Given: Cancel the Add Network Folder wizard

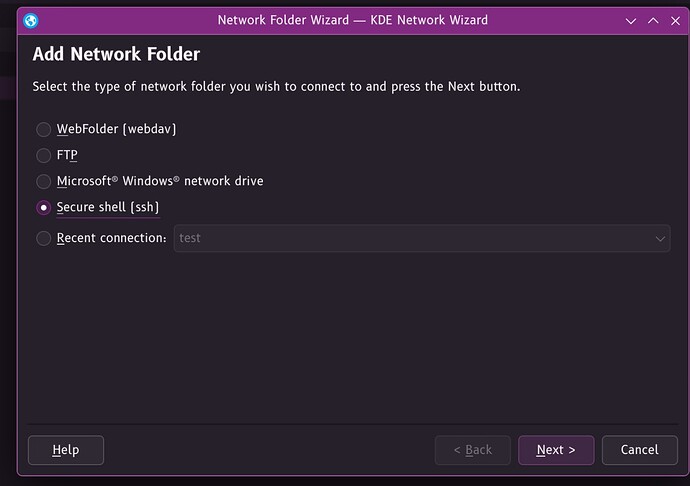Looking at the screenshot, I should pyautogui.click(x=639, y=450).
